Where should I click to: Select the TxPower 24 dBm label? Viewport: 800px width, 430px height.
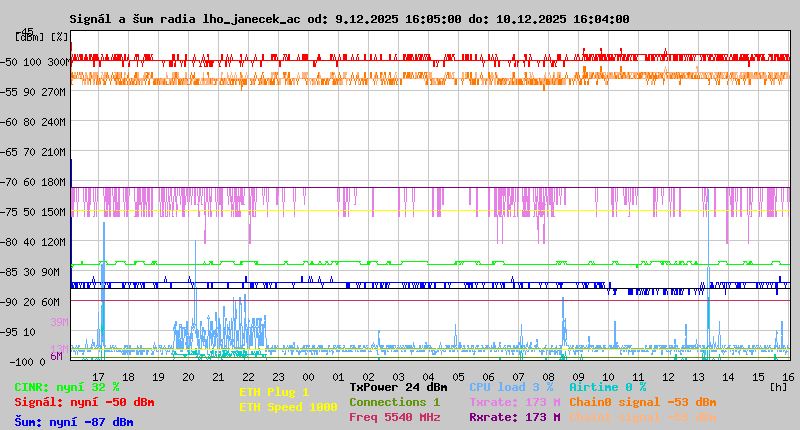(x=398, y=387)
